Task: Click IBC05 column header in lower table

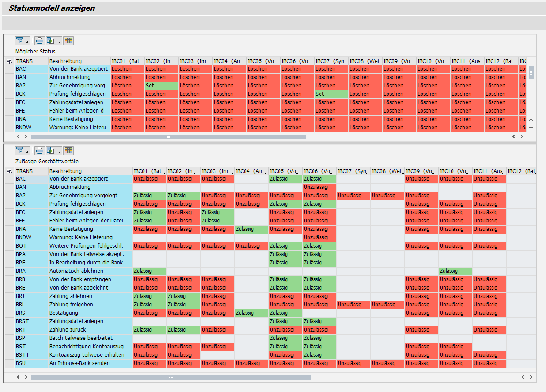Action: click(x=285, y=171)
